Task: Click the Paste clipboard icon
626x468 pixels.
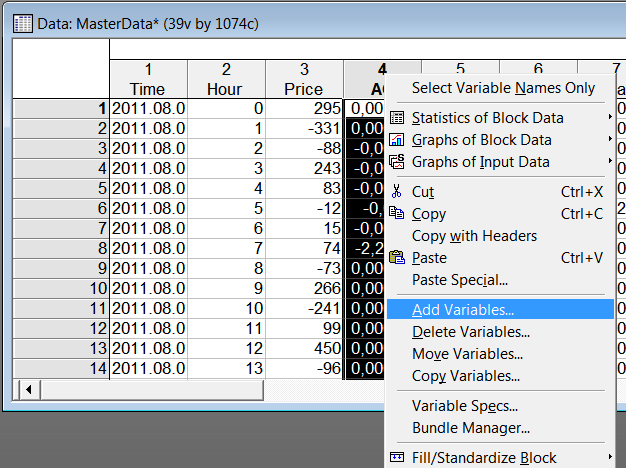Action: (x=397, y=257)
